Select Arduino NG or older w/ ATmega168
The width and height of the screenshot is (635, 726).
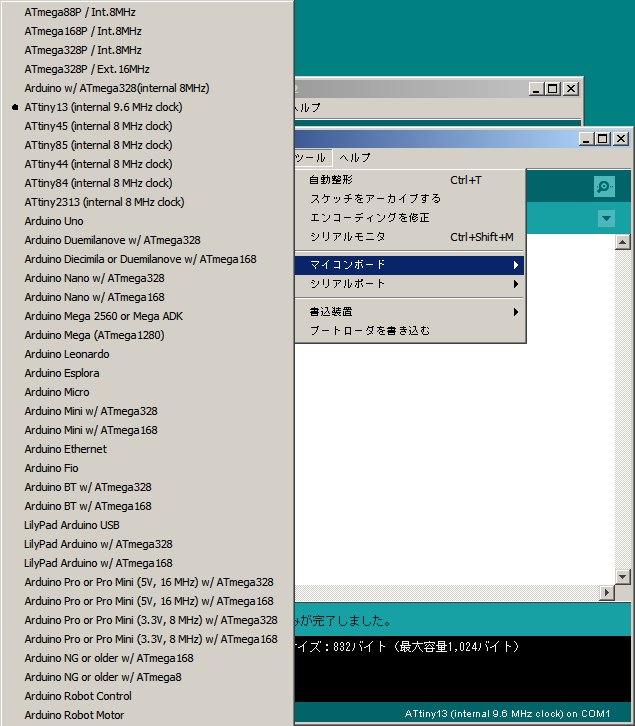pyautogui.click(x=147, y=657)
